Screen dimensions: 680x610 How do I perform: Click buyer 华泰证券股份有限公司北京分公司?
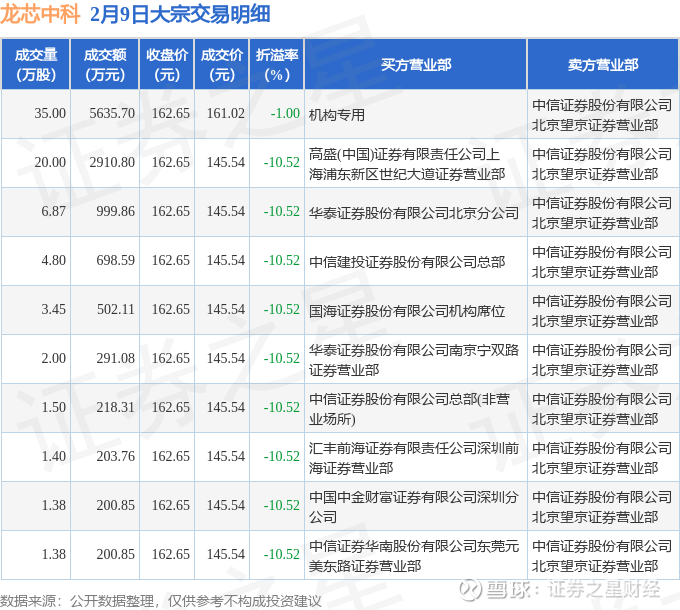click(414, 213)
